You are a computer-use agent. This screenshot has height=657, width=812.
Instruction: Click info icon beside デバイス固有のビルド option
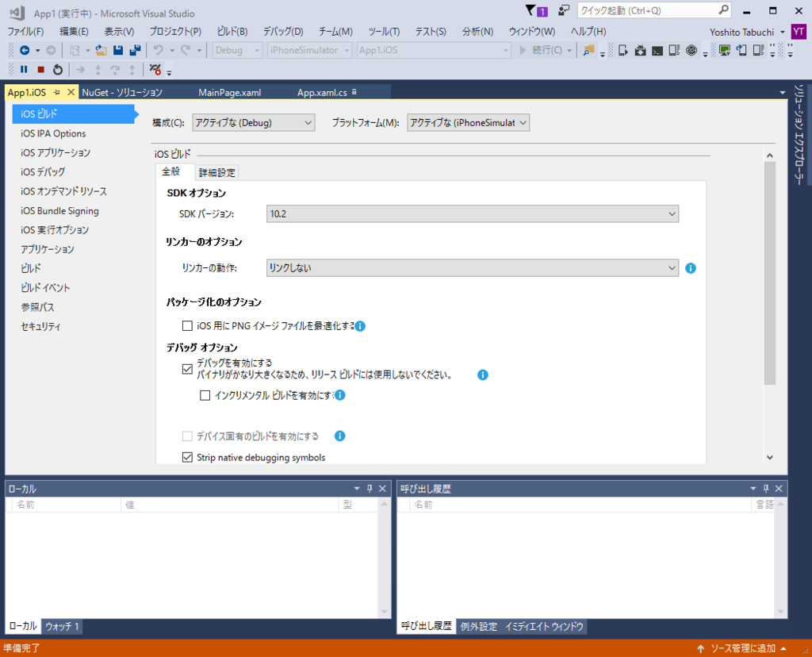tap(339, 436)
